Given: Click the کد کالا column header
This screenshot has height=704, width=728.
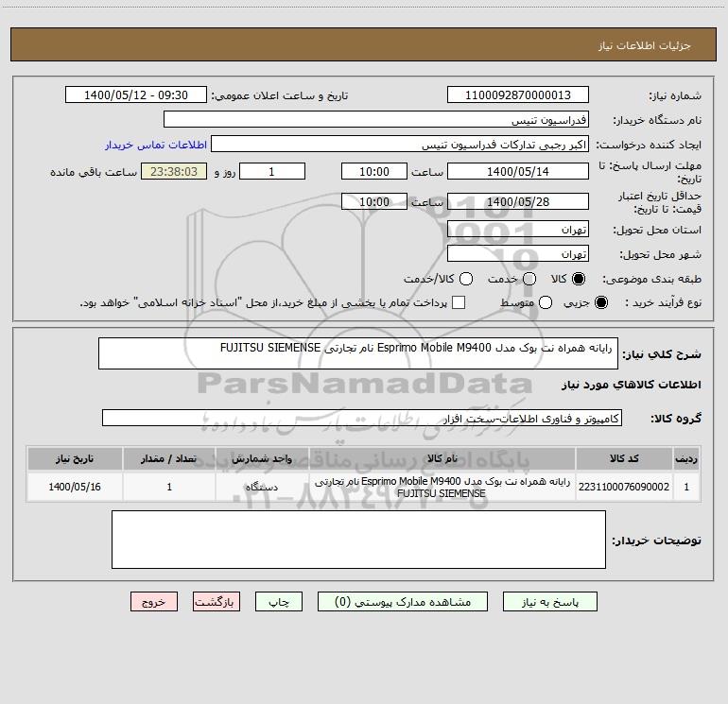Looking at the screenshot, I should coord(624,459).
